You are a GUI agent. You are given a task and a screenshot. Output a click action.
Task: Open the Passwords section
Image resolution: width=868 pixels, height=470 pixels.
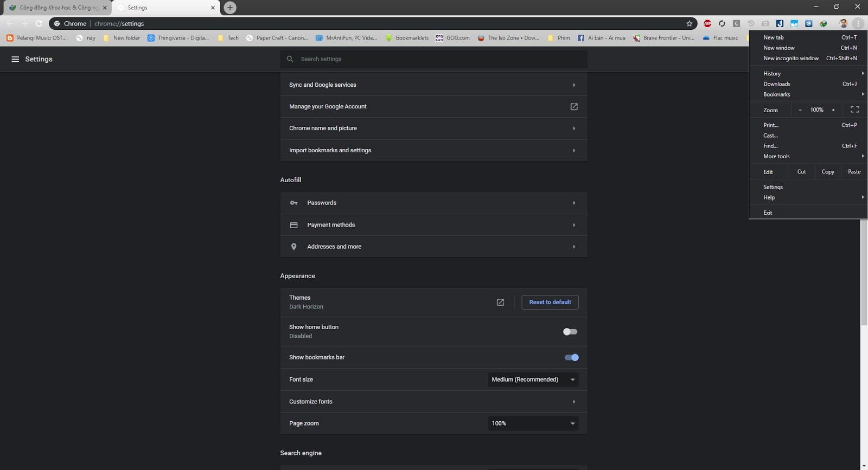click(x=433, y=203)
